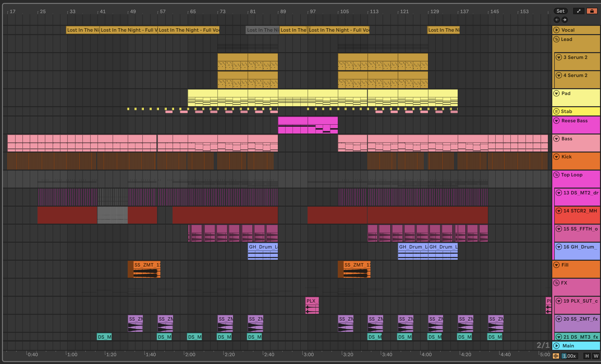The image size is (601, 364).
Task: Select the Lead group track name
Action: click(x=566, y=39)
